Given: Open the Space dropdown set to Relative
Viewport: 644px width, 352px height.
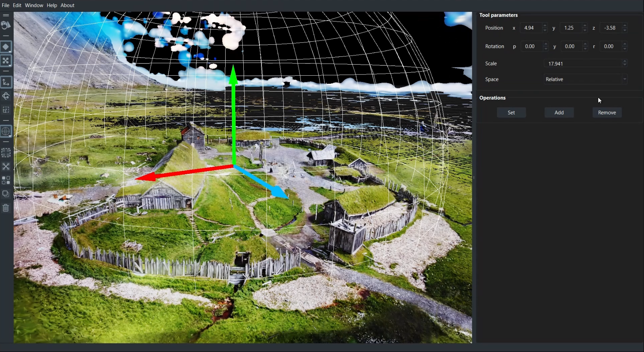Looking at the screenshot, I should 585,79.
